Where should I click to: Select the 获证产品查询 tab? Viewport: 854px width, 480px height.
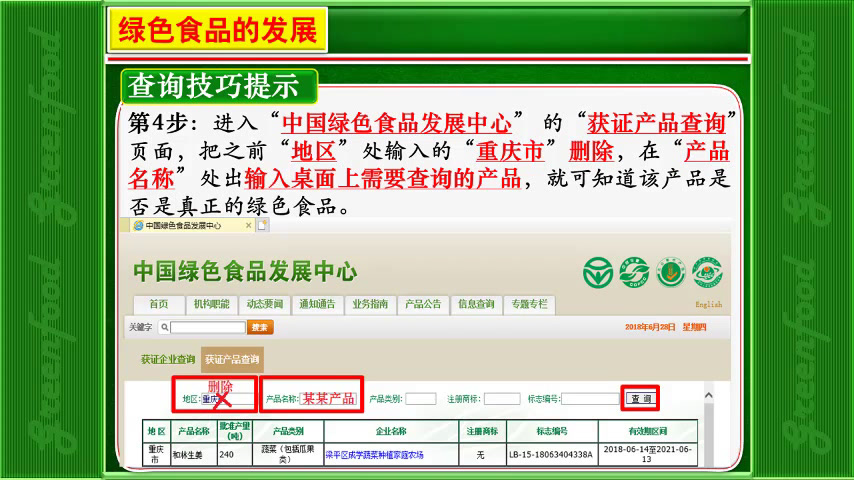click(x=232, y=360)
